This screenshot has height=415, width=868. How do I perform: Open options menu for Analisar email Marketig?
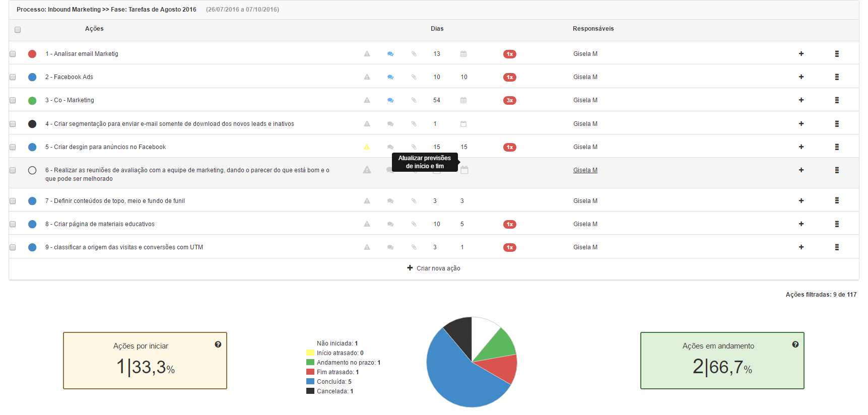click(x=837, y=54)
